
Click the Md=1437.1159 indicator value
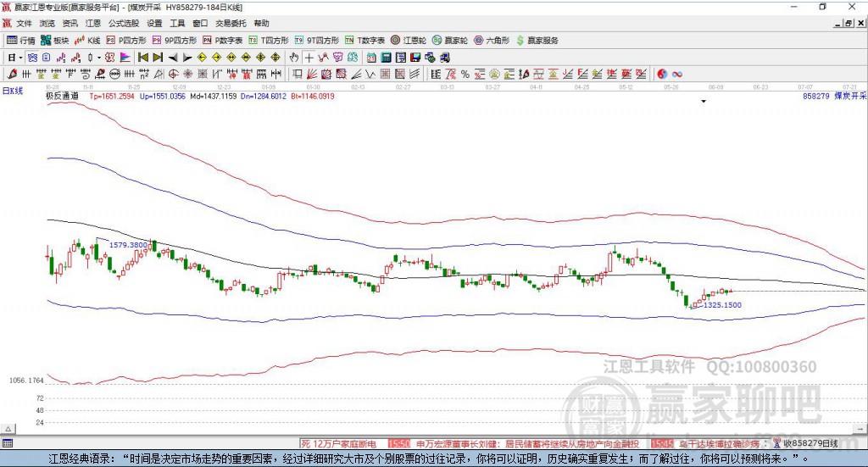pyautogui.click(x=213, y=97)
